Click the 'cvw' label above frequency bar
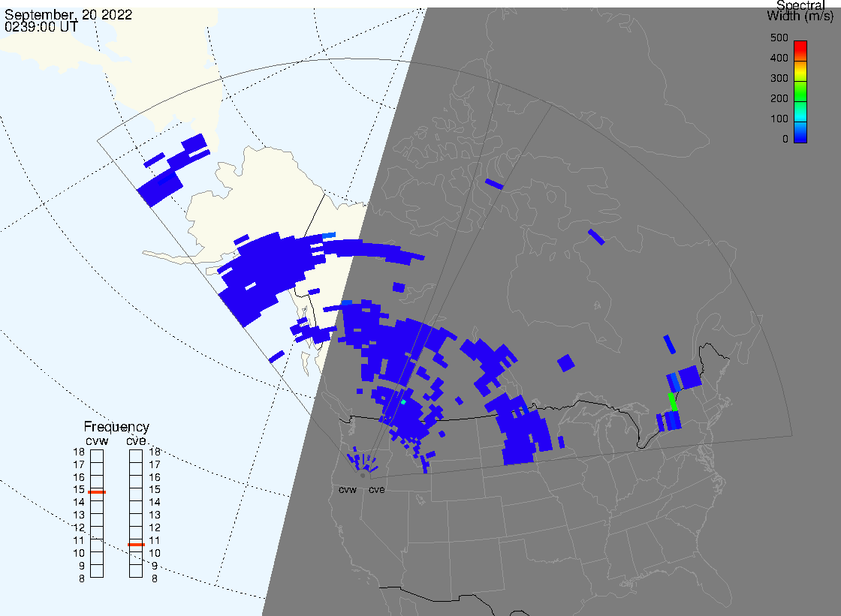Viewport: 841px width, 616px height. pos(97,441)
